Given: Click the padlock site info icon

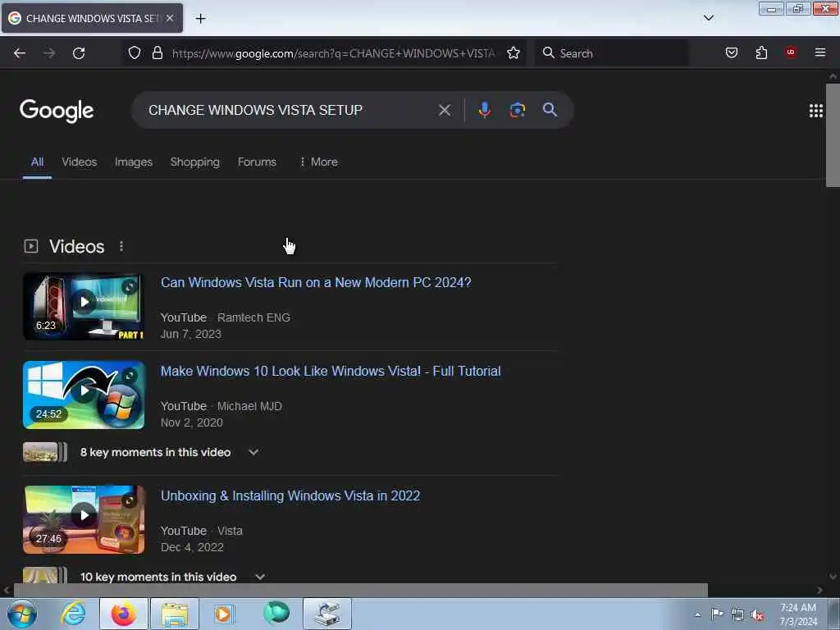Looking at the screenshot, I should tap(157, 52).
